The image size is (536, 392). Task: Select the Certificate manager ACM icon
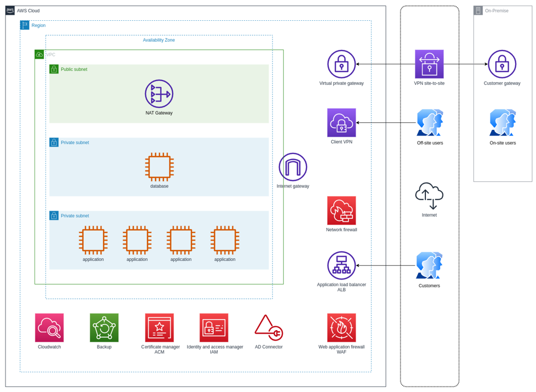click(x=159, y=328)
